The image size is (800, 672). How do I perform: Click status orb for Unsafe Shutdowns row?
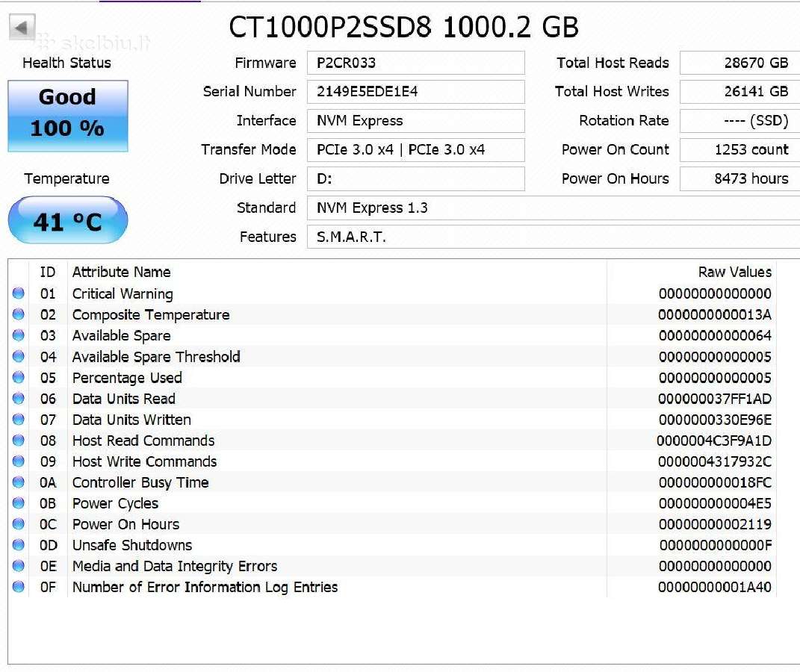pos(19,544)
